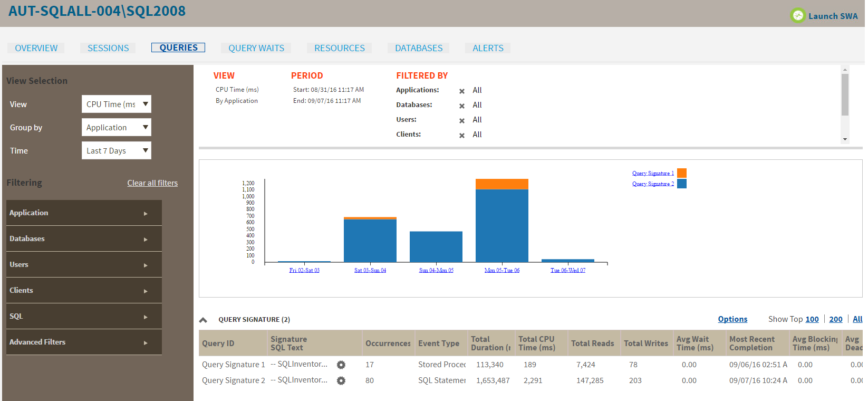
Task: Open gear options for Query Signature 1
Action: (x=341, y=365)
